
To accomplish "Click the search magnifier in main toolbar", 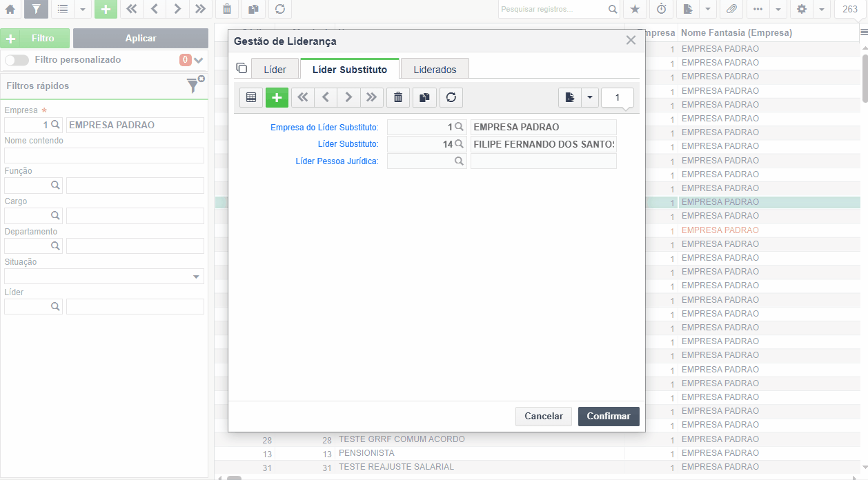I will (613, 9).
